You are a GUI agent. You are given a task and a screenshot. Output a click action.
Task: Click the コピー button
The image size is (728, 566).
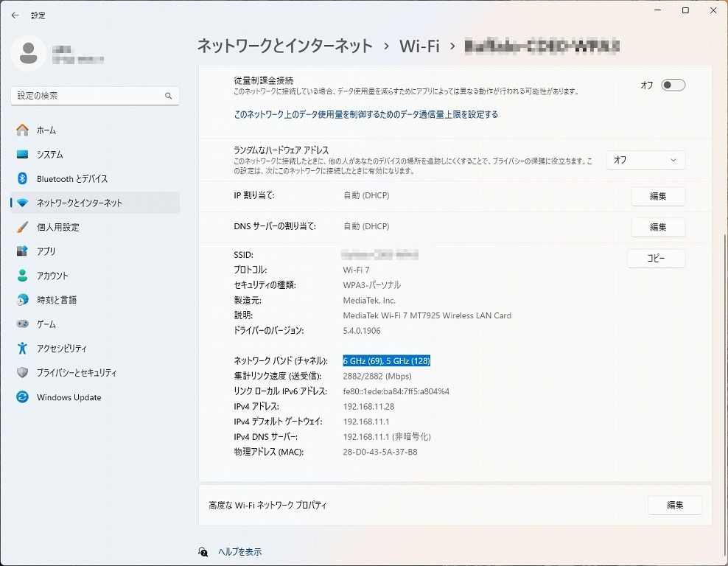[656, 258]
